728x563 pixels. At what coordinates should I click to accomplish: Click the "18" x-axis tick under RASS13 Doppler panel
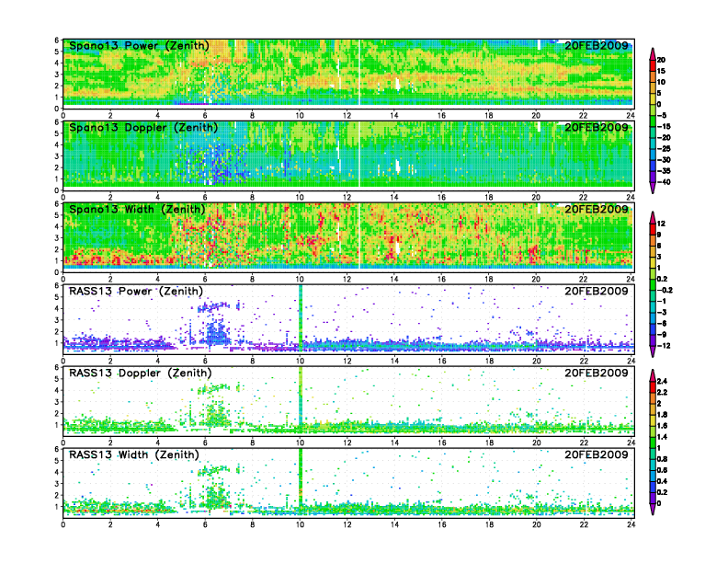tap(489, 442)
